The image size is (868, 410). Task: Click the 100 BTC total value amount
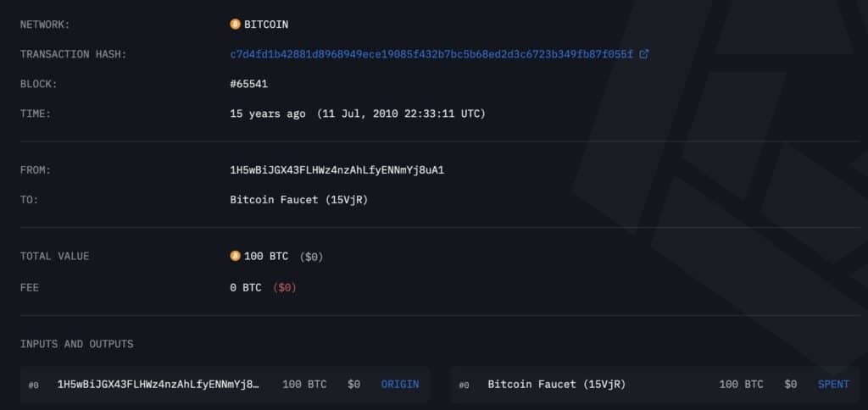267,256
